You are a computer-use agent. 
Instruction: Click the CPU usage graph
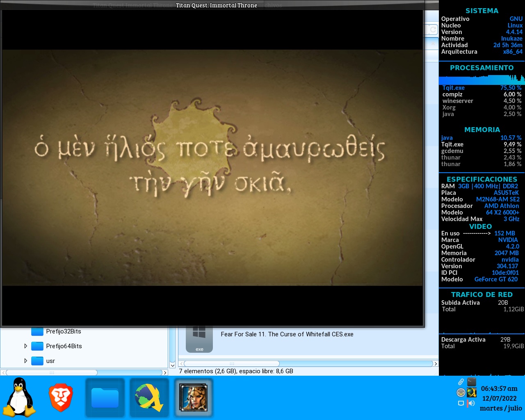coord(482,80)
